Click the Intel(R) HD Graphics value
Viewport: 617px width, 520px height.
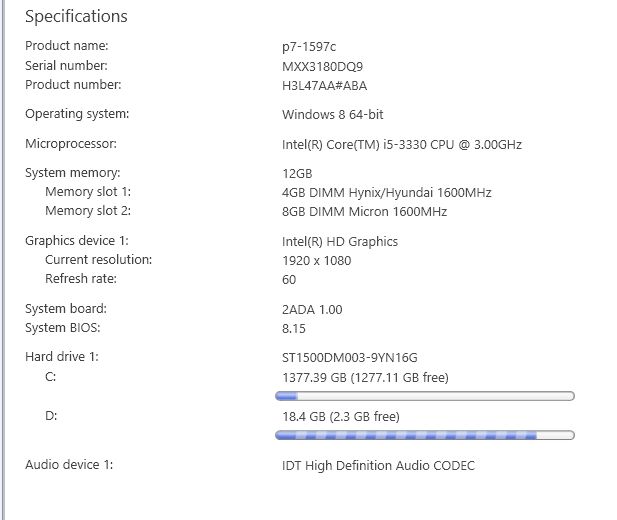(340, 241)
